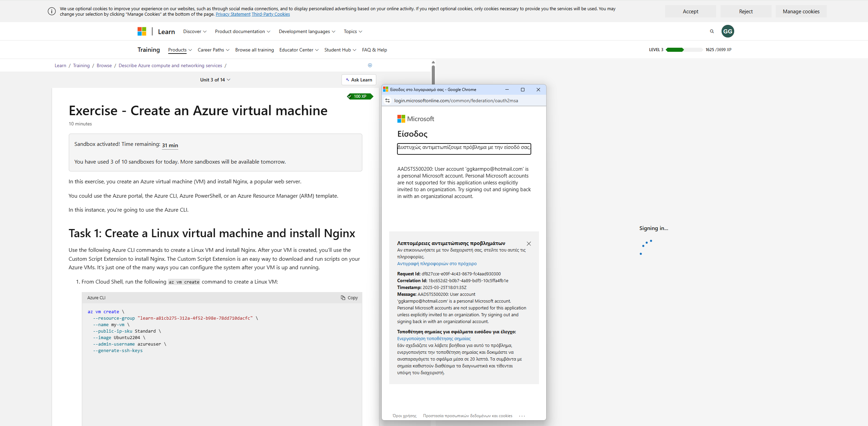The image size is (868, 426).
Task: Open the Unit 3 of 14 selector
Action: tap(215, 80)
